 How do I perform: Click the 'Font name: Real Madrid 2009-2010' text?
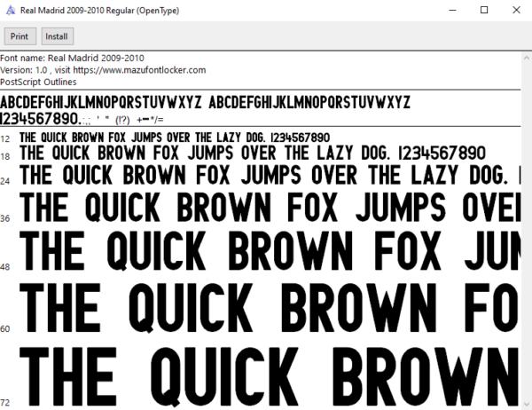point(73,58)
